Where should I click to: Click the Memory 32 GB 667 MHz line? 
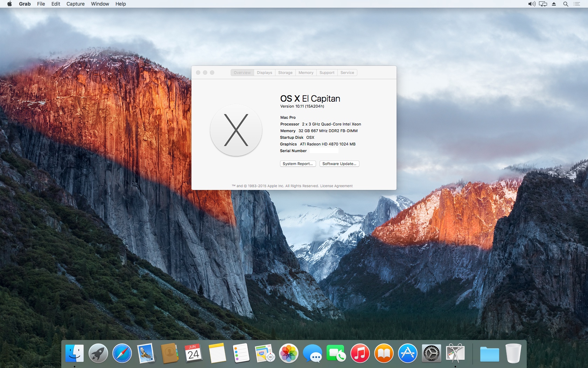(319, 131)
